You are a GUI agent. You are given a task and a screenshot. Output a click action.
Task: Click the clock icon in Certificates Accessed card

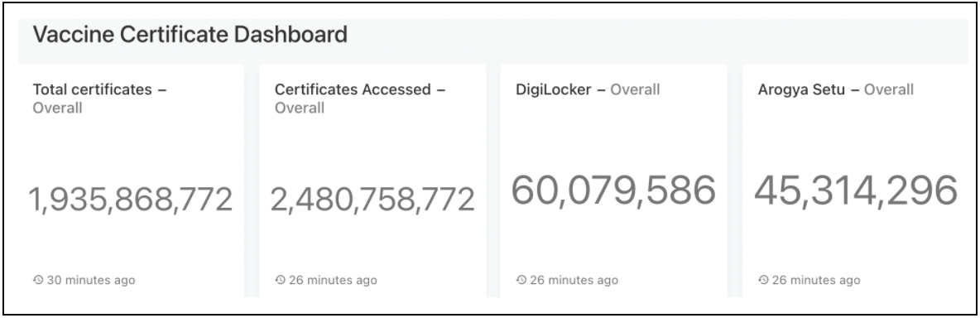click(280, 280)
